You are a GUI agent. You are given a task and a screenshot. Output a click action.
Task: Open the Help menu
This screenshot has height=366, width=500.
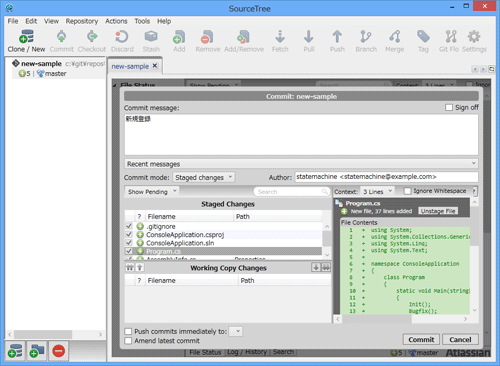164,21
